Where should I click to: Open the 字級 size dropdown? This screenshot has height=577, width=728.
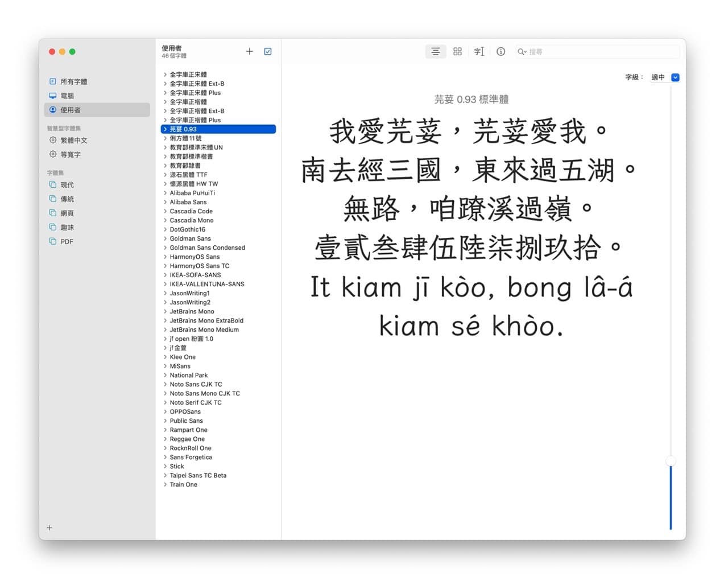(675, 77)
